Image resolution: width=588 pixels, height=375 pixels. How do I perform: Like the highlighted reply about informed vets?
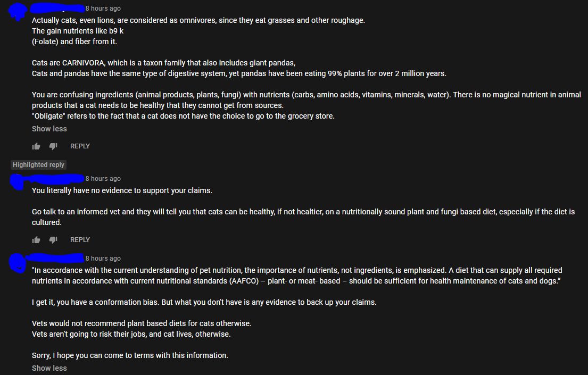(x=36, y=240)
